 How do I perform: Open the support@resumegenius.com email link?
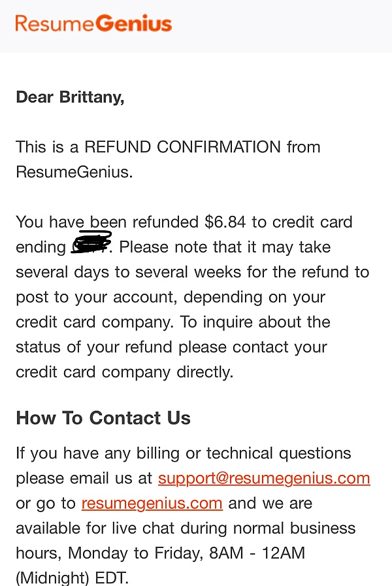point(264,478)
